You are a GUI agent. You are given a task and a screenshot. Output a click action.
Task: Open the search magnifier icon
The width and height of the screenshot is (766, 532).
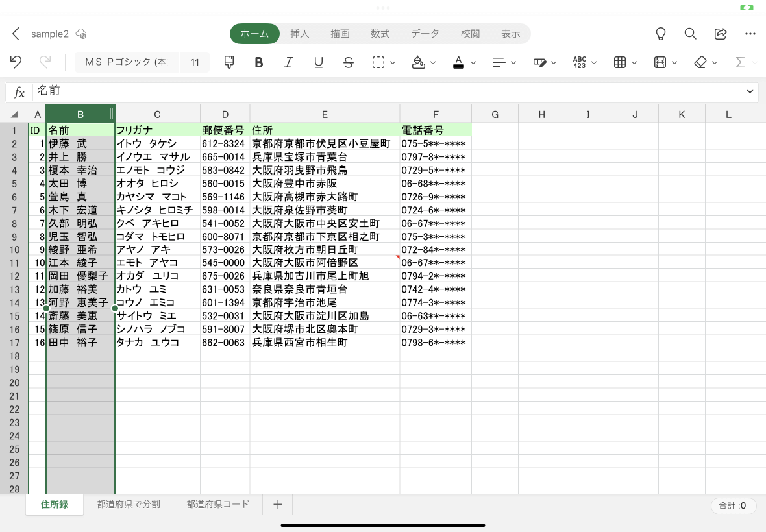(690, 34)
